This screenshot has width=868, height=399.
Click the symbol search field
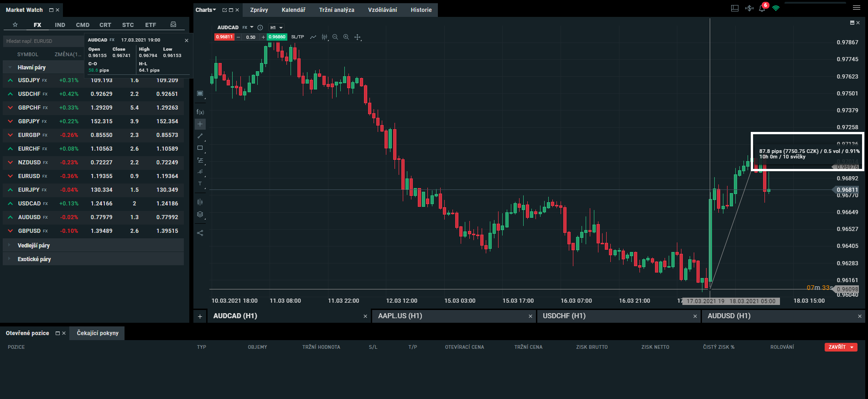[43, 41]
